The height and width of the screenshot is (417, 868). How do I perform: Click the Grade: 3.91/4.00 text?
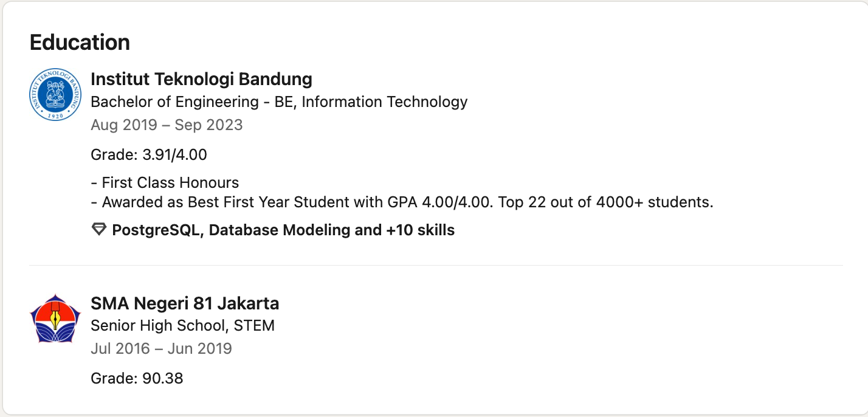(x=149, y=154)
